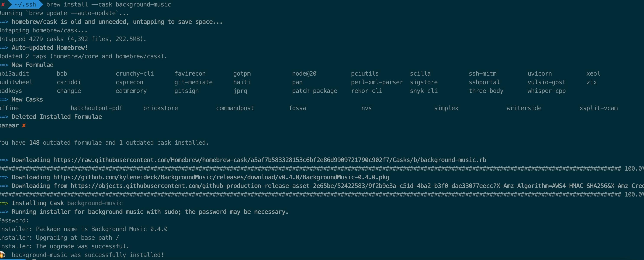Screen dimensions: 644x260
Task: Open the BackgroundMusic-0.4.0.pkg download URL
Action: [221, 178]
